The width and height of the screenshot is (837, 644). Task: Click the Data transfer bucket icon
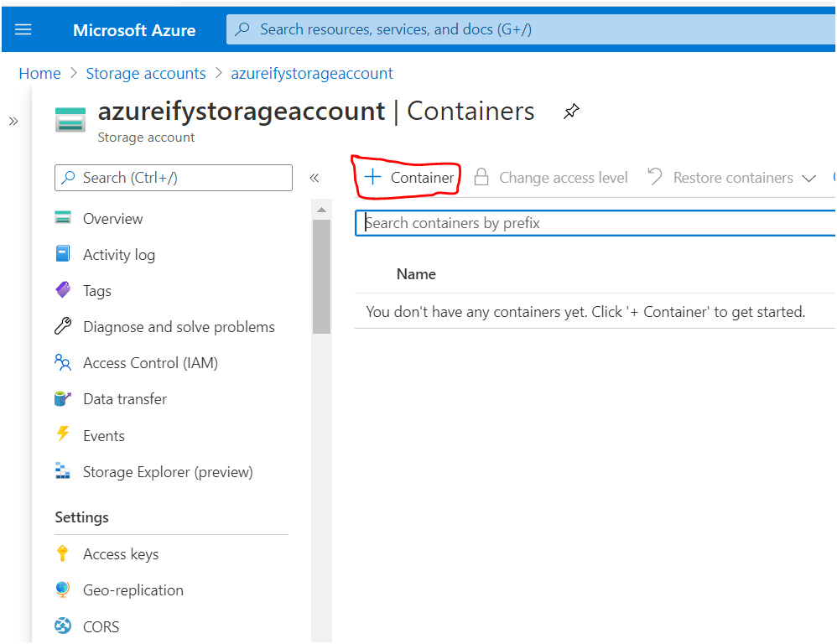(x=63, y=398)
